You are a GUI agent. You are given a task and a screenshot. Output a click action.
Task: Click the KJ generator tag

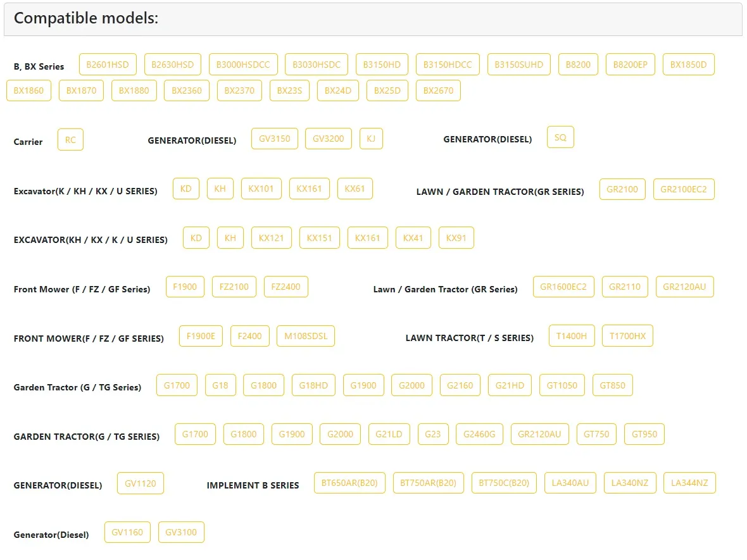pyautogui.click(x=371, y=139)
